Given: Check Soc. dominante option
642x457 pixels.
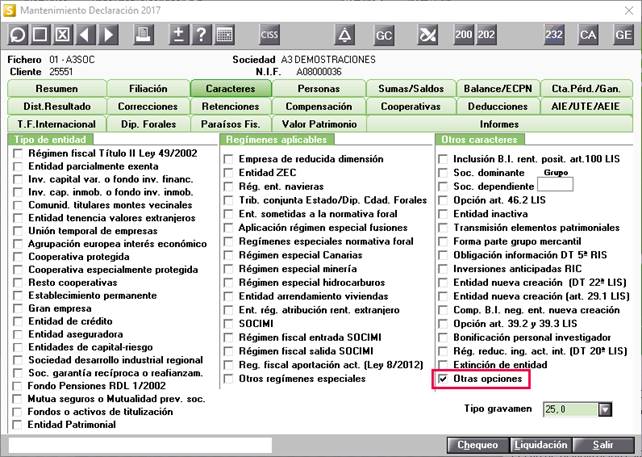Looking at the screenshot, I should click(443, 173).
